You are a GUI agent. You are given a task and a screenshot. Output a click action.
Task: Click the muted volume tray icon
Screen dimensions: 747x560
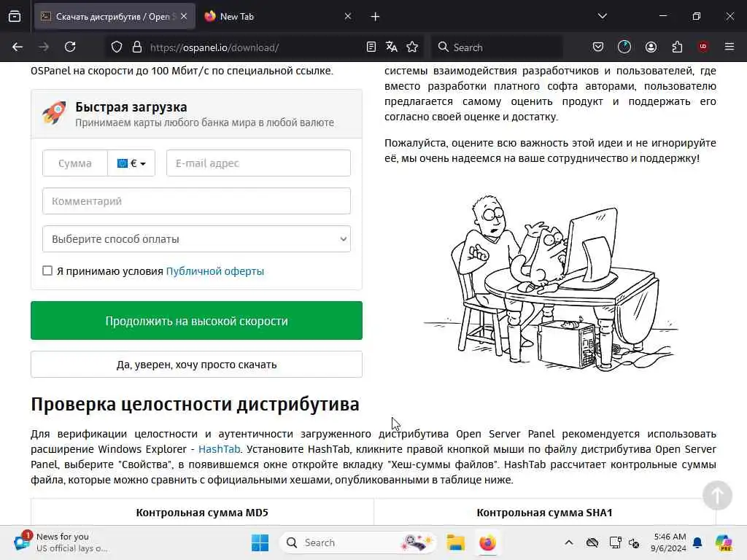634,542
